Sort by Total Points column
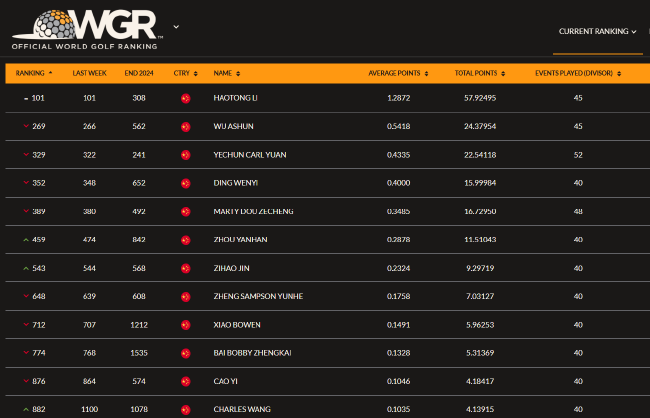Viewport: 650px width, 418px height. coord(480,73)
